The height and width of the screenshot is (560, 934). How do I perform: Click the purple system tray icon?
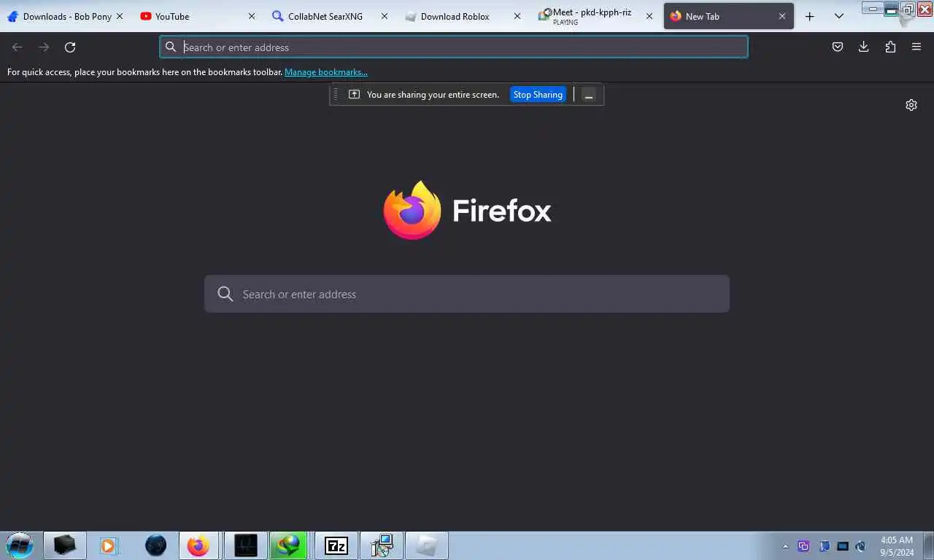(803, 546)
